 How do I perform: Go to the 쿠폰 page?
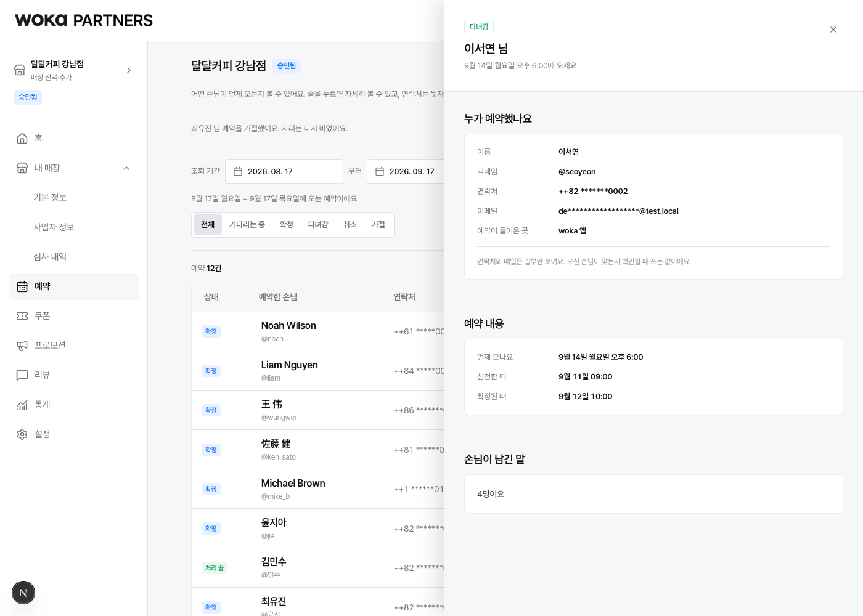click(x=74, y=316)
